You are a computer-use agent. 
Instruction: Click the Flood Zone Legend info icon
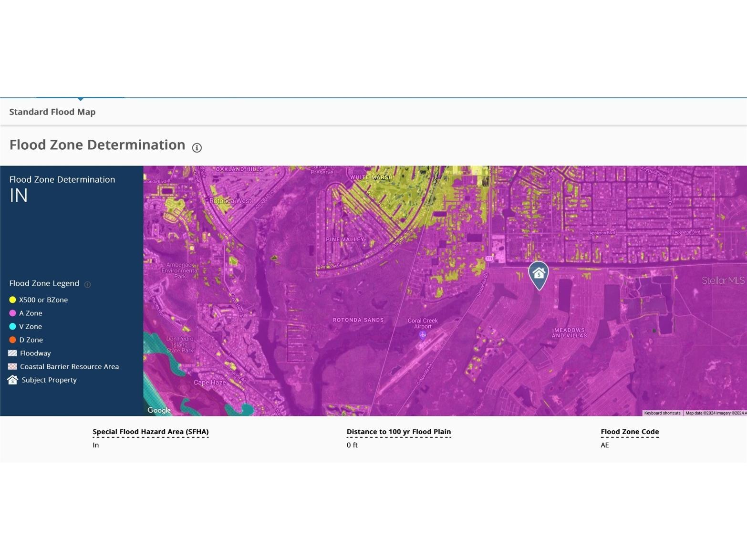click(87, 284)
